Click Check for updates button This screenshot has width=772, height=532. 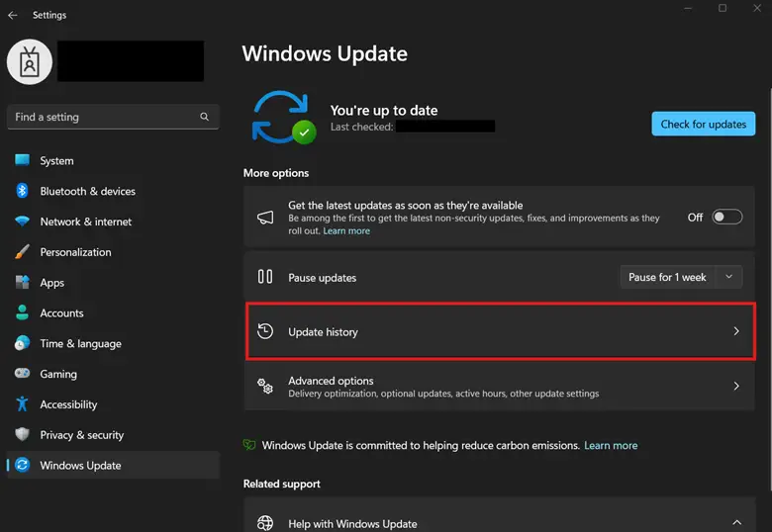pyautogui.click(x=703, y=124)
